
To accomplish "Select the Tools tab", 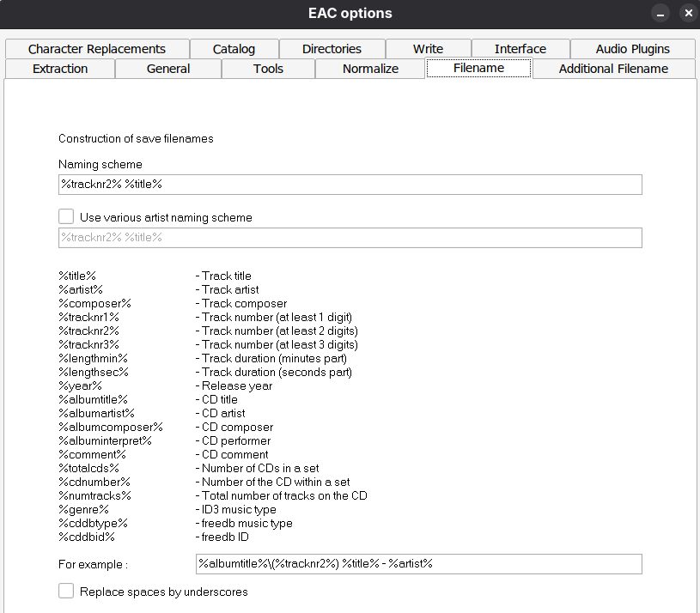I will coord(268,69).
